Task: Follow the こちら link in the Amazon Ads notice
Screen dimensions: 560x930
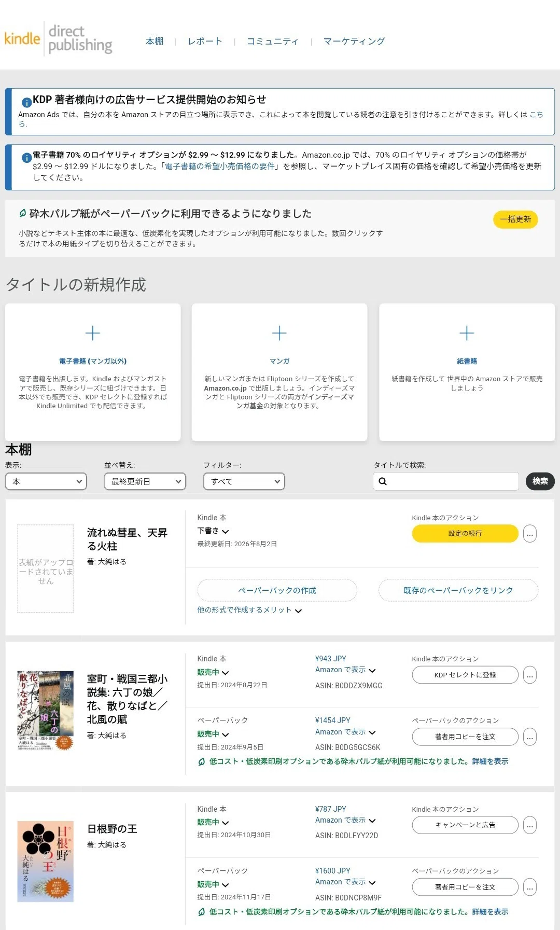Action: click(x=536, y=115)
